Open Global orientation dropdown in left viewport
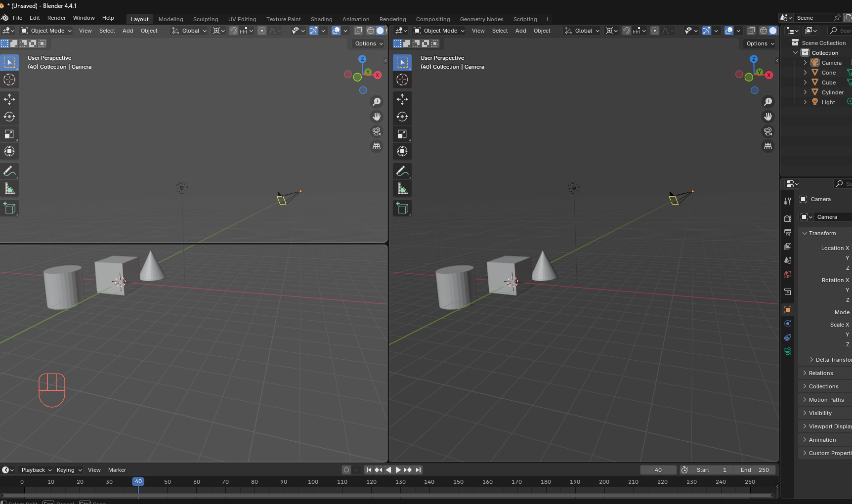 [189, 31]
